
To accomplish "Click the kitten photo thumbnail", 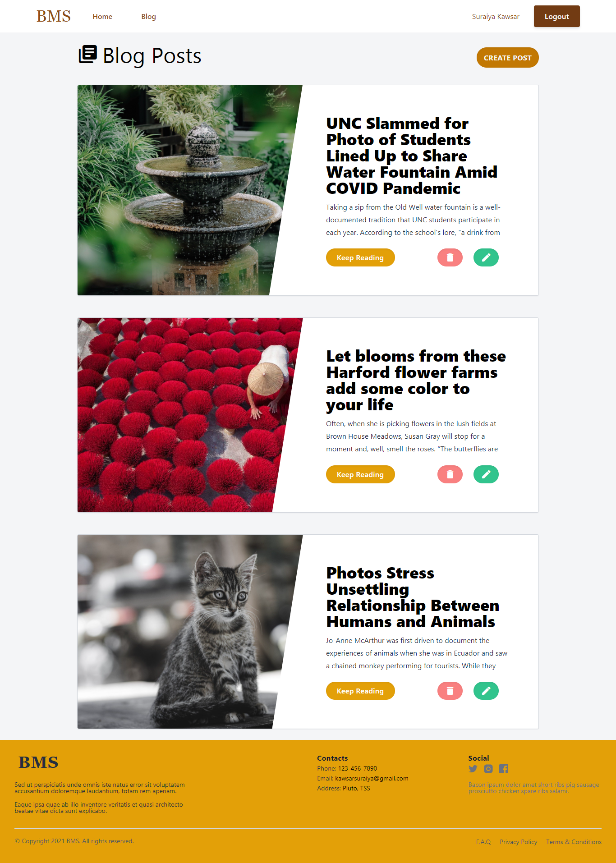I will pyautogui.click(x=185, y=632).
